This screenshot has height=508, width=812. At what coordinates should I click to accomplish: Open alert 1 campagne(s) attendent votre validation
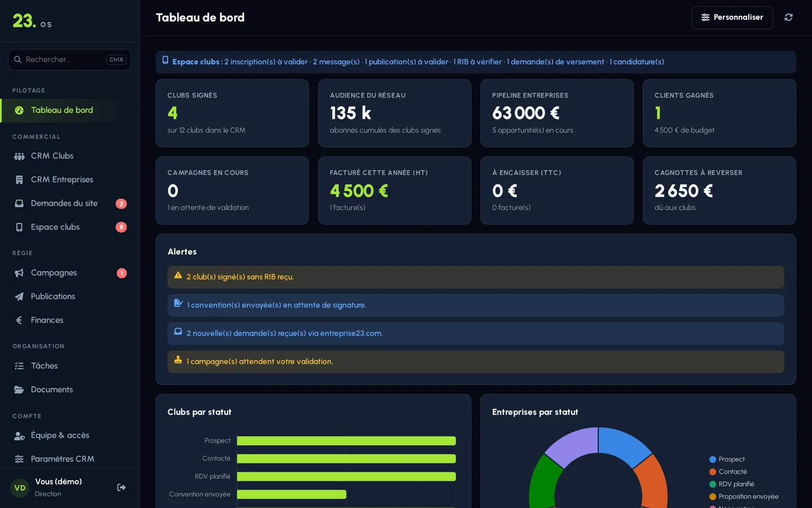476,362
